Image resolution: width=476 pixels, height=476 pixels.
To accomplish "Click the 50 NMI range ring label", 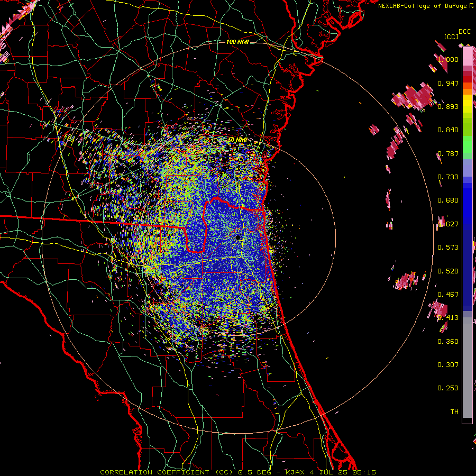I will 237,140.
